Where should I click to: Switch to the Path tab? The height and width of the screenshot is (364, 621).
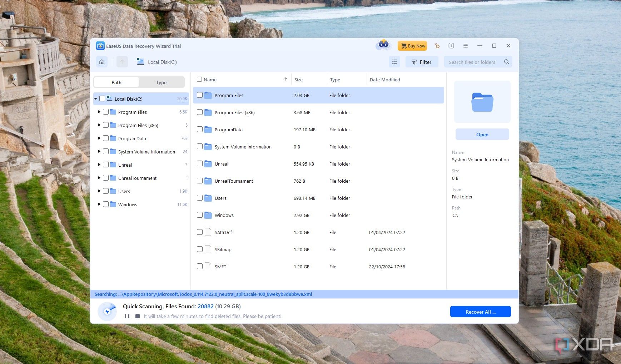click(x=116, y=82)
